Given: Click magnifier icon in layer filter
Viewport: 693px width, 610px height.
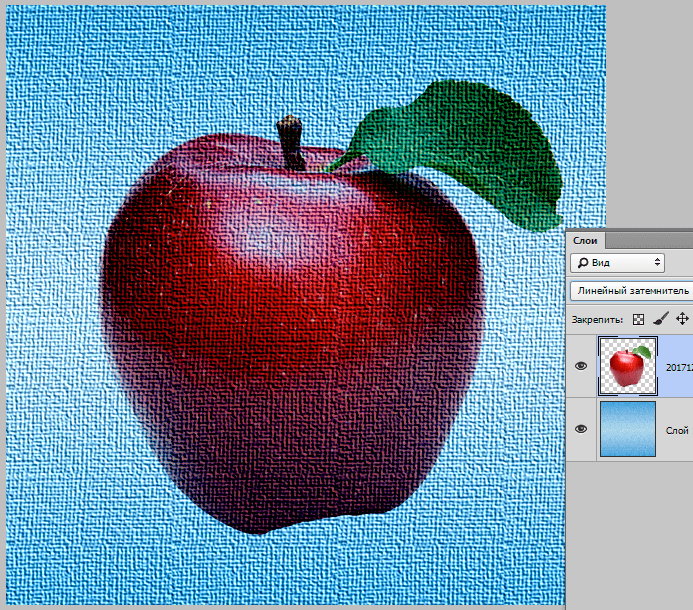Looking at the screenshot, I should (x=583, y=263).
